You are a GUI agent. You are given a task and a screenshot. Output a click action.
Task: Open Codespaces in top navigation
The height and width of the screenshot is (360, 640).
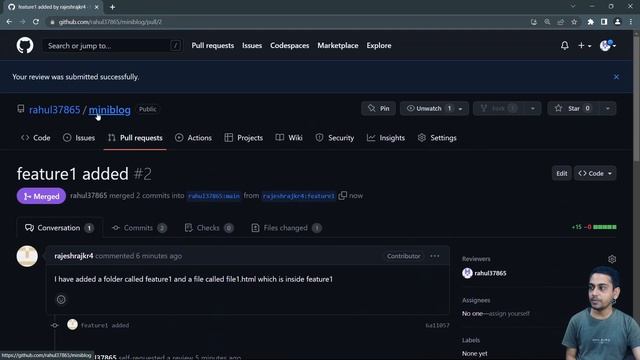click(289, 45)
